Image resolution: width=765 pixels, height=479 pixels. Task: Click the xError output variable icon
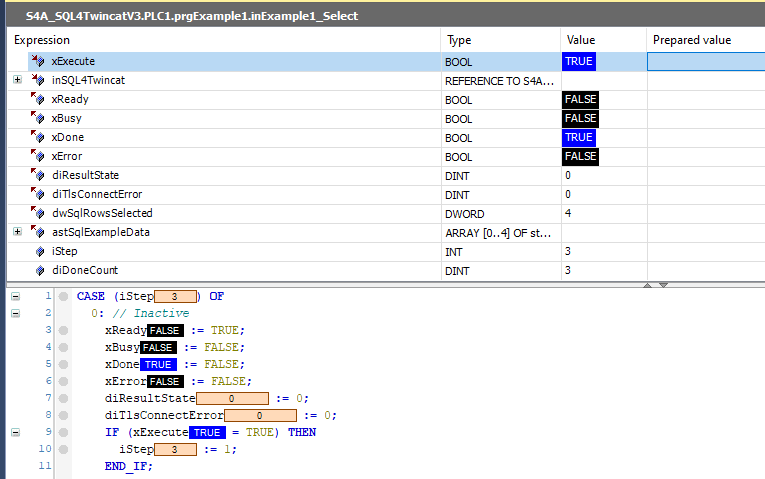pyautogui.click(x=38, y=156)
